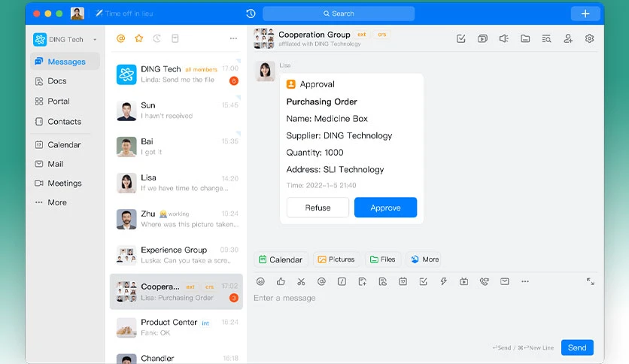Open the Experience Group chat

click(x=176, y=255)
